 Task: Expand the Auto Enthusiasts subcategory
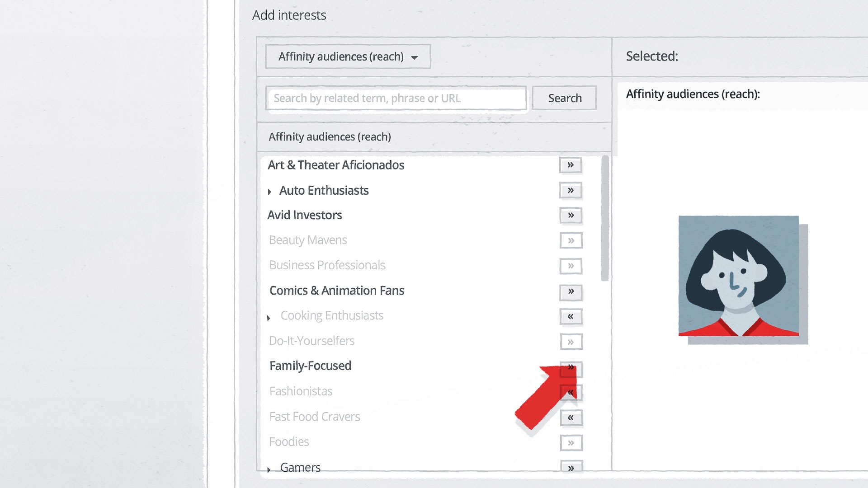tap(269, 190)
